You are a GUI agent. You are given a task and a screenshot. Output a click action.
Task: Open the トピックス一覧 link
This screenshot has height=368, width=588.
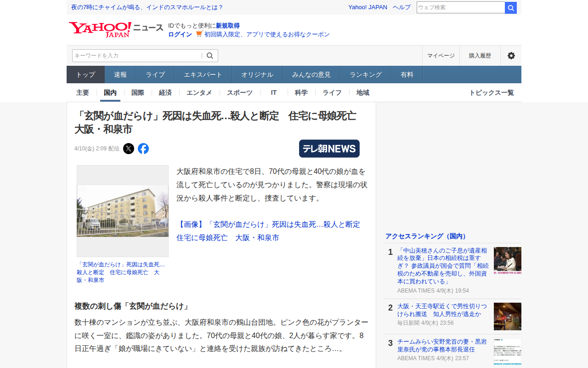491,92
